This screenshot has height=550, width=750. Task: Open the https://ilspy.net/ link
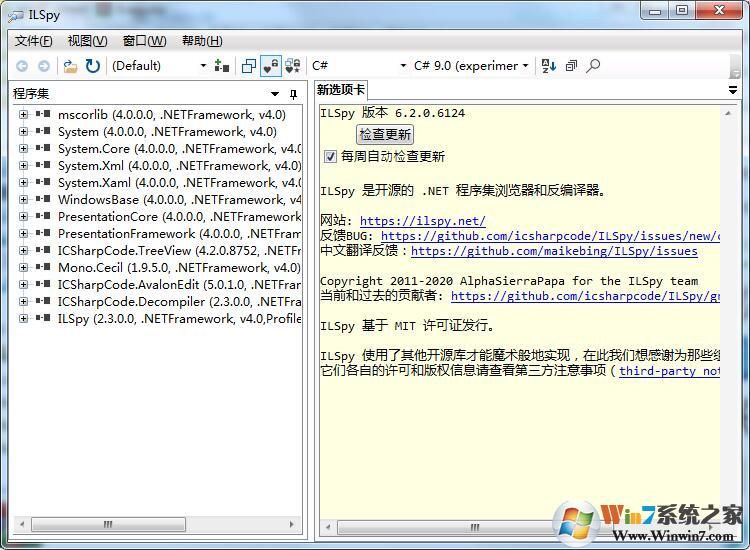tap(423, 221)
